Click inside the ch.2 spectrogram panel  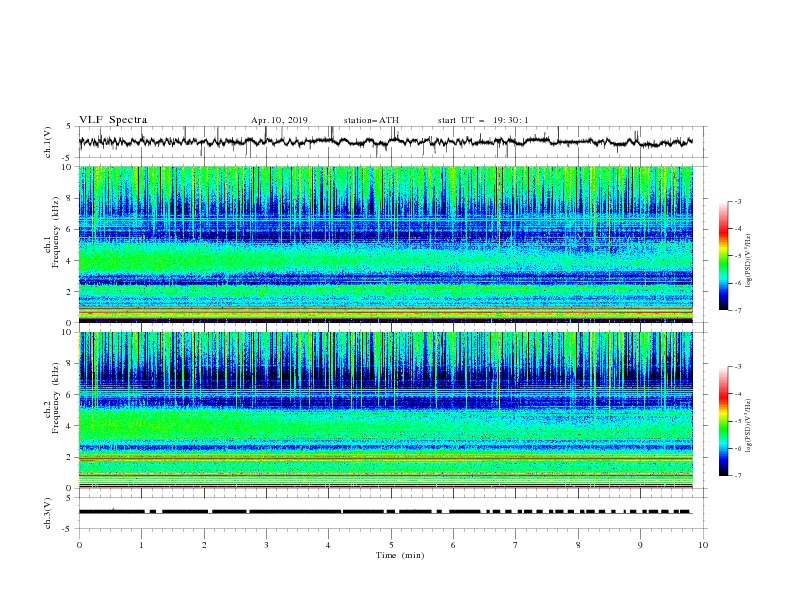(385, 410)
